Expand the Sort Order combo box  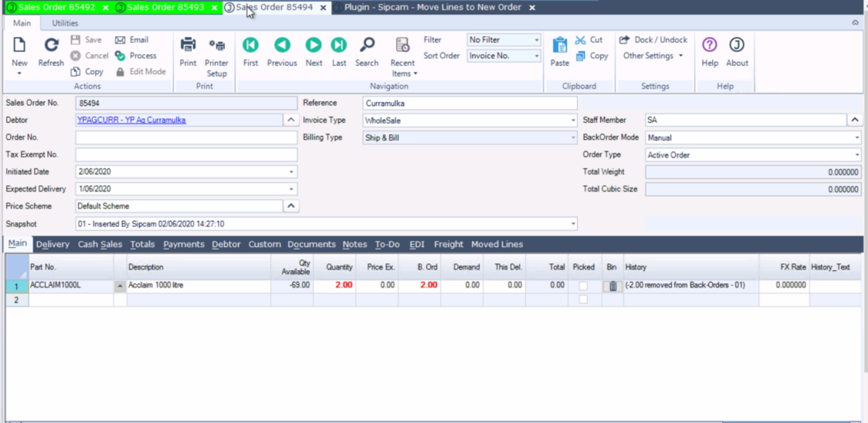[536, 57]
